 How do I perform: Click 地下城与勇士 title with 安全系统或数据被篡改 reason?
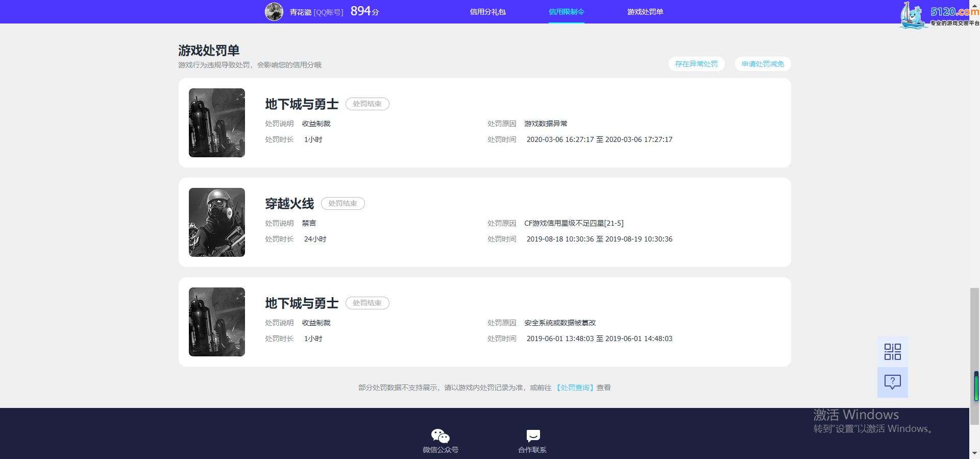[302, 303]
